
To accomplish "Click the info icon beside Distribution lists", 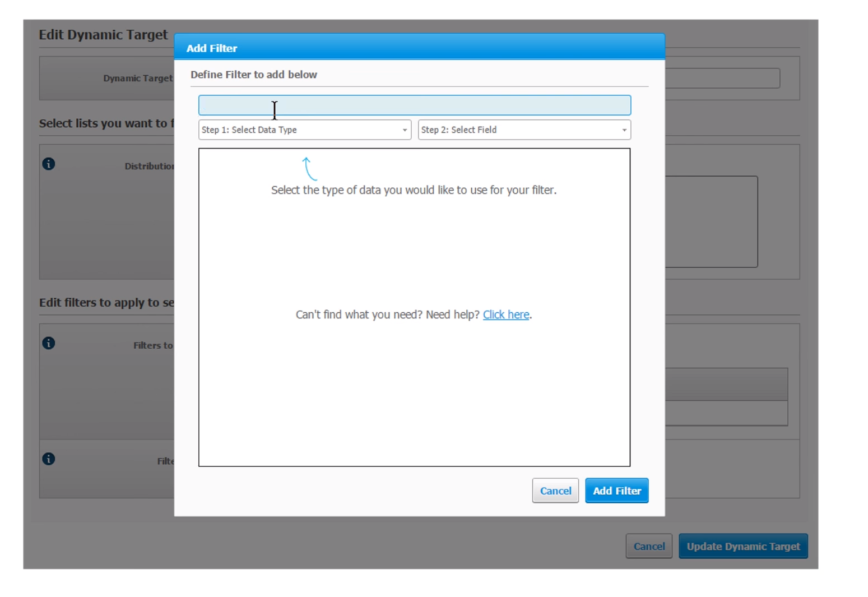I will point(48,164).
